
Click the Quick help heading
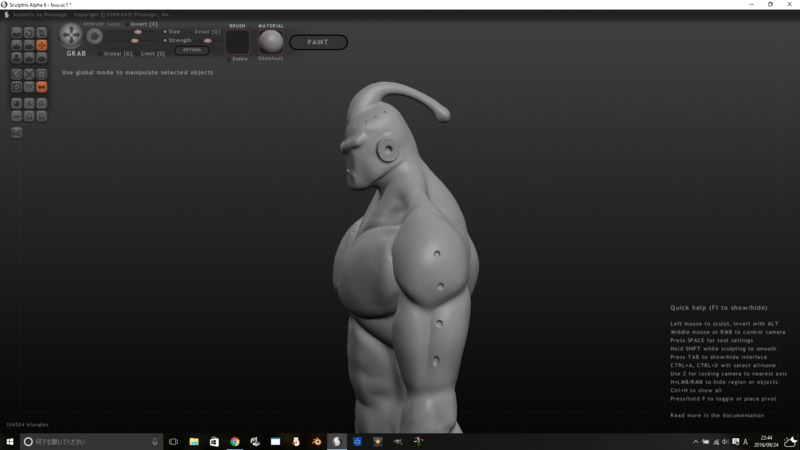tap(718, 308)
